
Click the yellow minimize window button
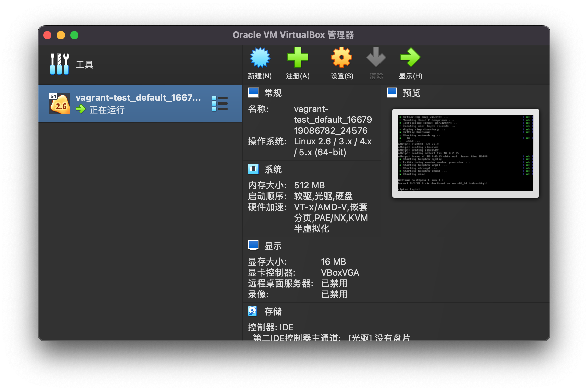61,35
